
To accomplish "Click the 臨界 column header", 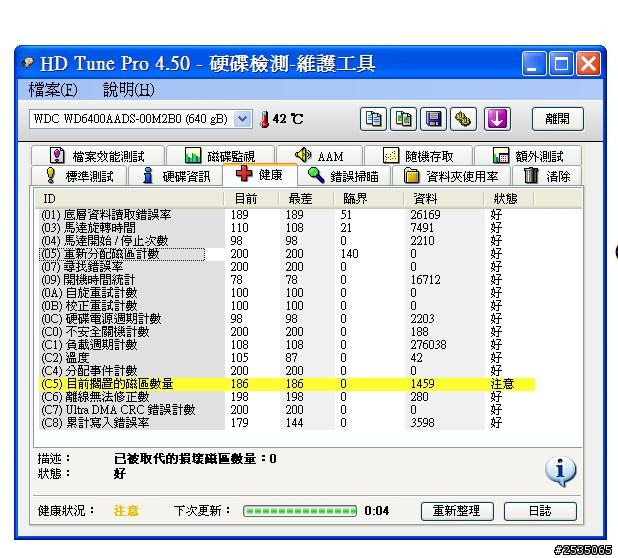I will (369, 199).
